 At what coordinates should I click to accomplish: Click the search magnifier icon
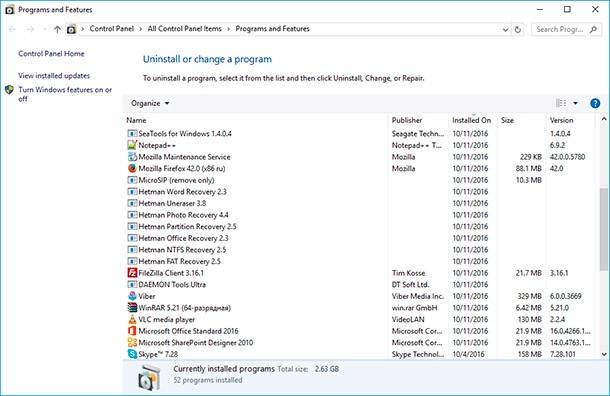[x=593, y=29]
